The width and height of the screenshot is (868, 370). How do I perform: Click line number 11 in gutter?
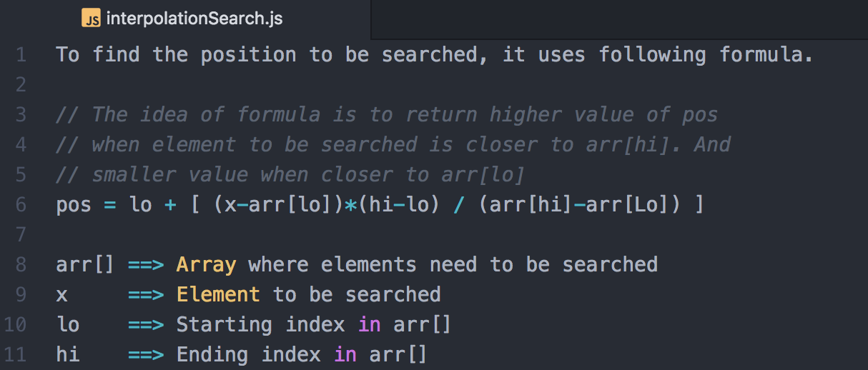click(x=15, y=355)
